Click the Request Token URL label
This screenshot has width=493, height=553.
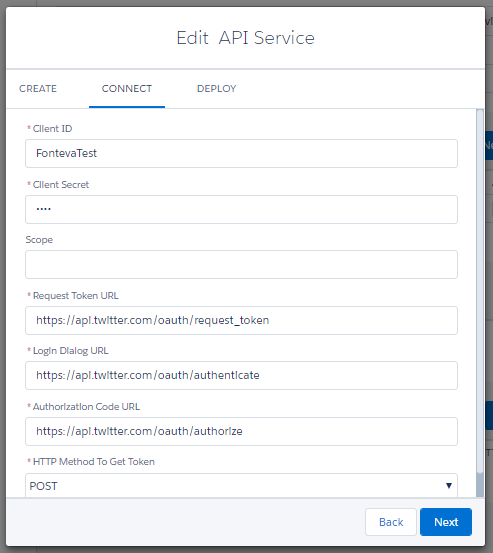[75, 296]
